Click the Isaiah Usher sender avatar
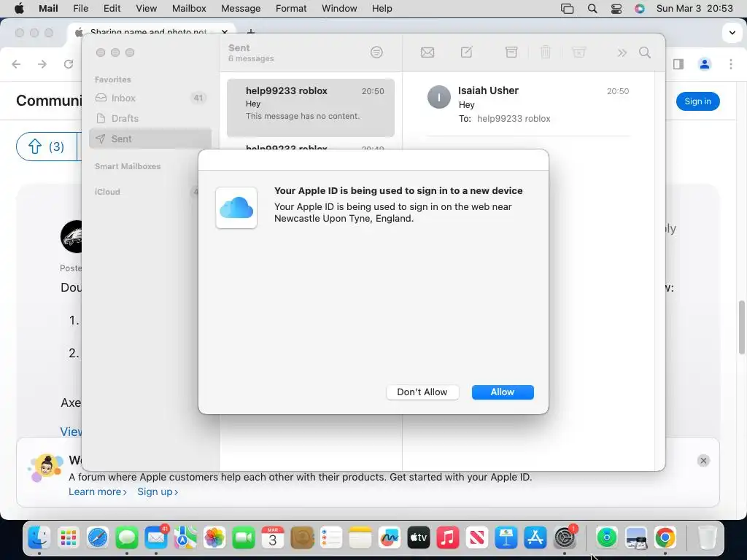 click(438, 97)
